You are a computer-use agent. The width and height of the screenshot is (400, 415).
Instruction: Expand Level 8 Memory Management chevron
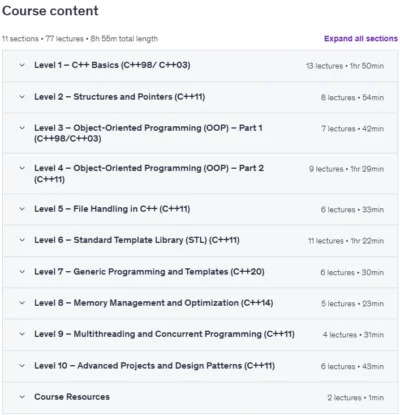tap(22, 303)
